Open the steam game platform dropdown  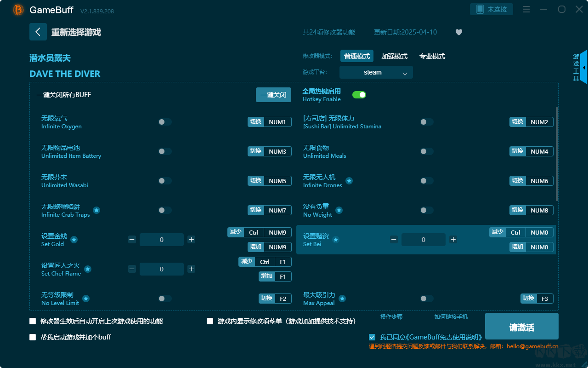376,72
